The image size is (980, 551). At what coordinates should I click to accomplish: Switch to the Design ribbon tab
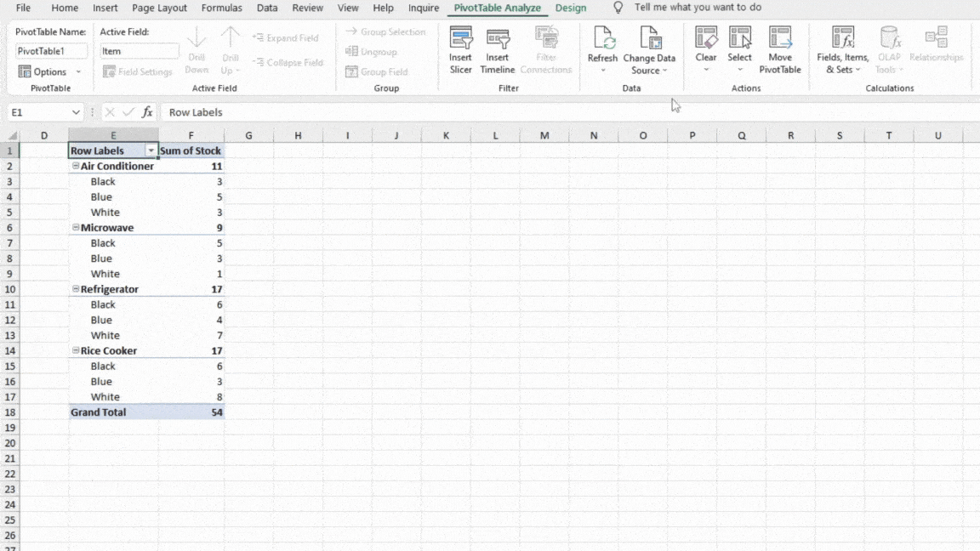click(x=570, y=8)
